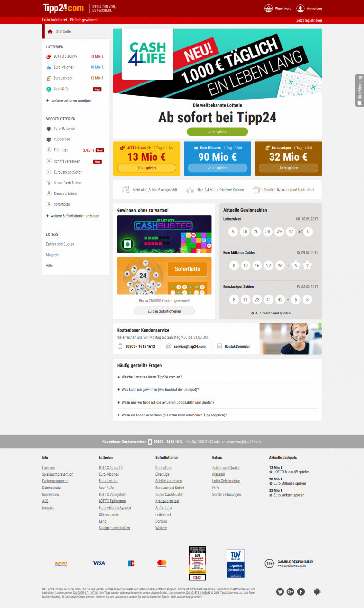Image resolution: width=364 pixels, height=608 pixels.
Task: Open Schiffe versenken icon in sidebar
Action: tap(49, 161)
